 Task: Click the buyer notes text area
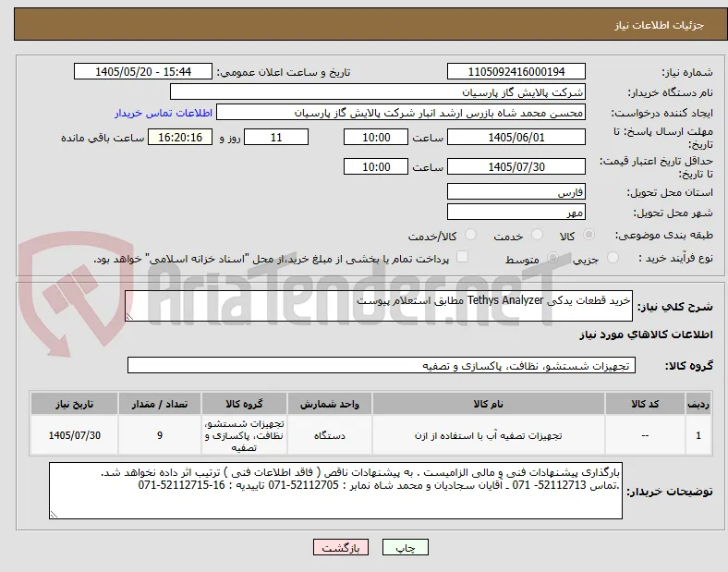(335, 491)
